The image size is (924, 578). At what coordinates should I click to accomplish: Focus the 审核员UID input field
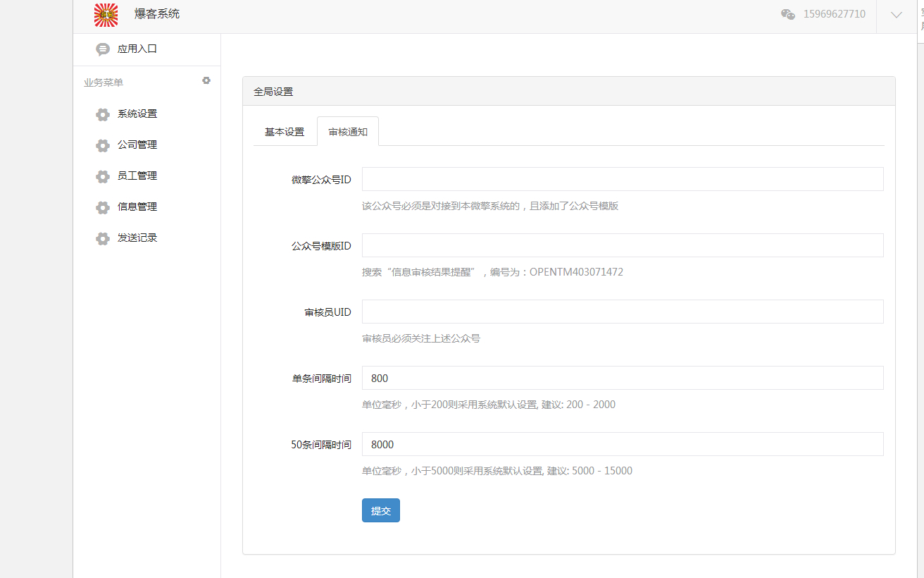623,312
